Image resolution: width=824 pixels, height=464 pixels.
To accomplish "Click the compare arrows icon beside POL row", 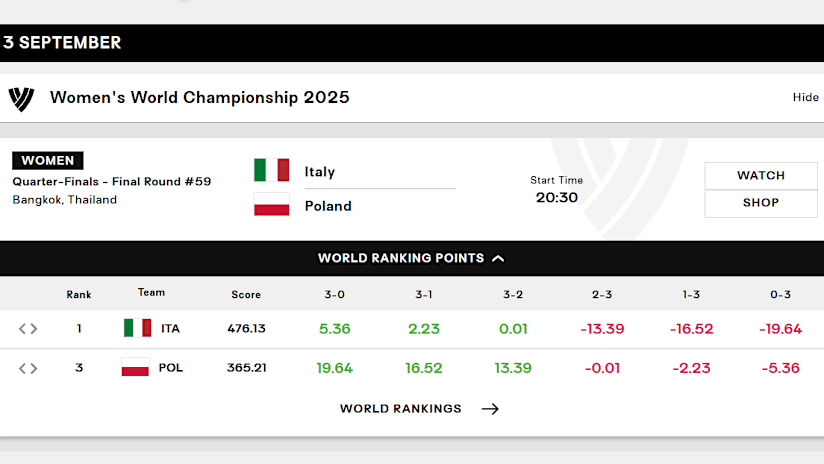I will pyautogui.click(x=28, y=367).
